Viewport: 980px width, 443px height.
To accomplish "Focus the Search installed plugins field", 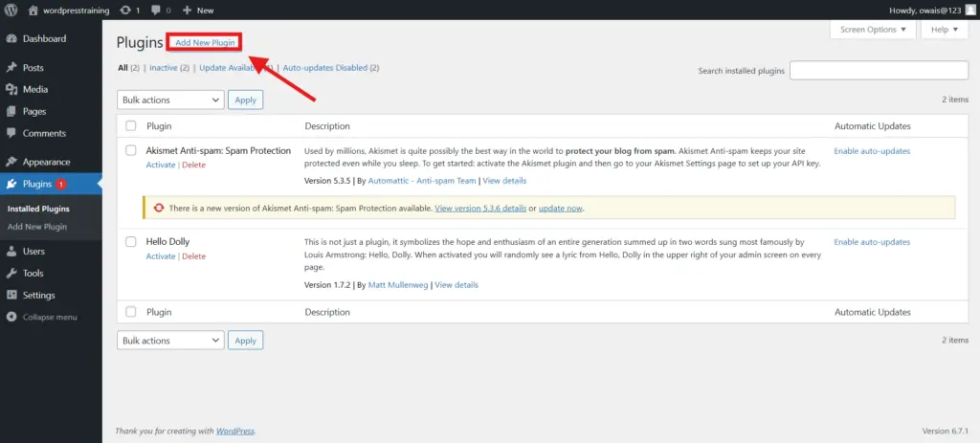I will coord(879,71).
